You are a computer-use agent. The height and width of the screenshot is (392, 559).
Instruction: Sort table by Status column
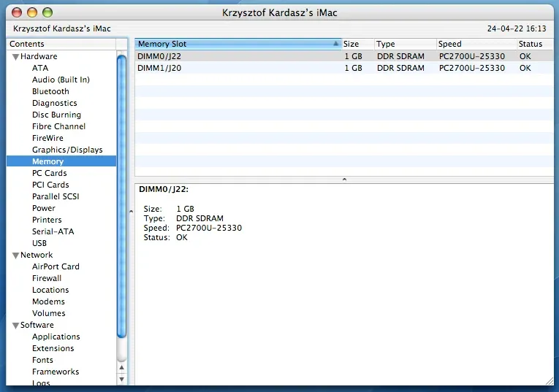pos(535,44)
